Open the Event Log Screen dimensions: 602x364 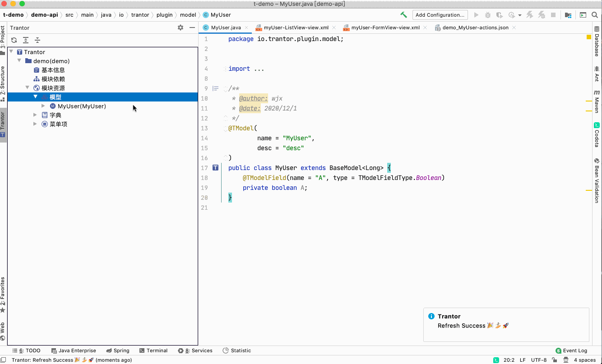(x=571, y=350)
